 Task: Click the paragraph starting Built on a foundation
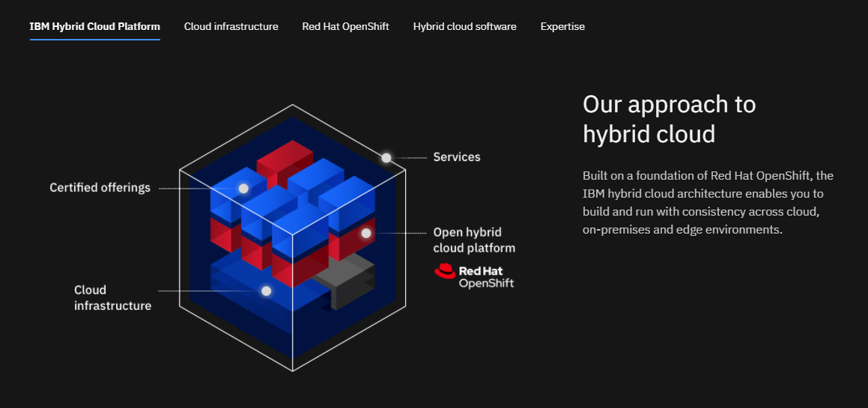coord(708,203)
